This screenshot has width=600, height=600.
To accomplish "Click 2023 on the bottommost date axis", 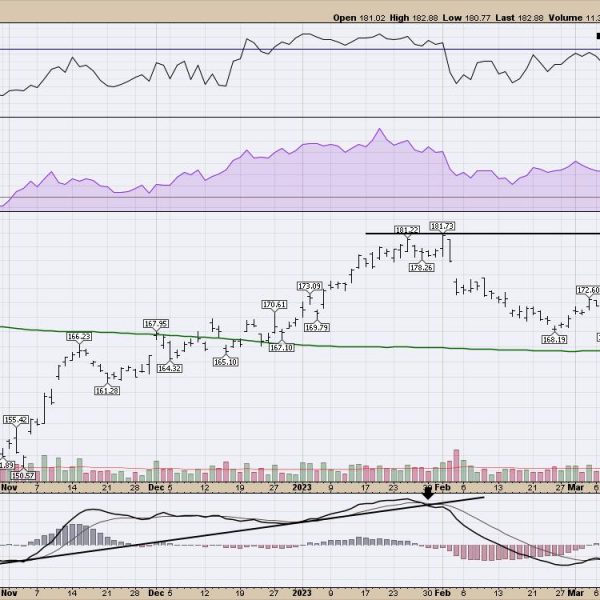I will click(x=302, y=593).
